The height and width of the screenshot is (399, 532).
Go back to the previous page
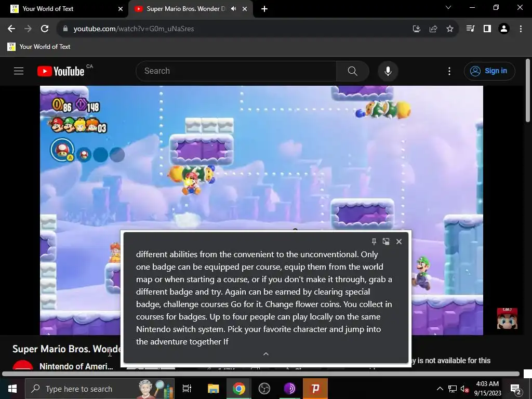tap(11, 29)
